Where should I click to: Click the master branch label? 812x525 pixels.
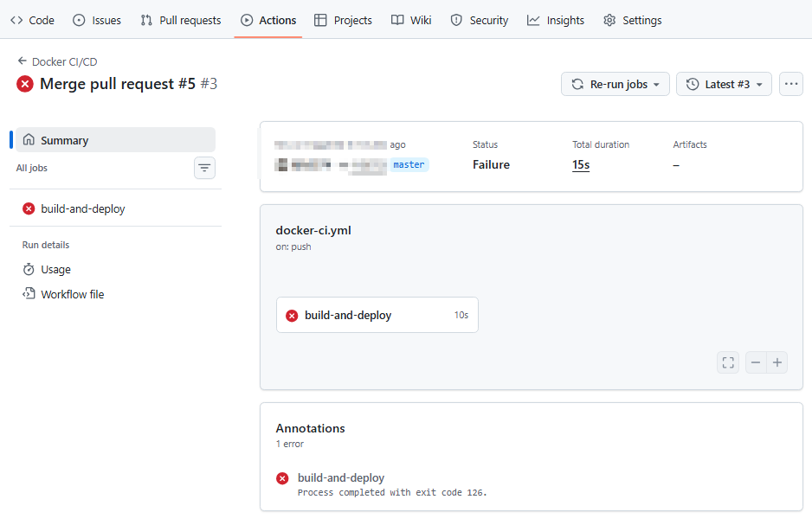pyautogui.click(x=409, y=164)
